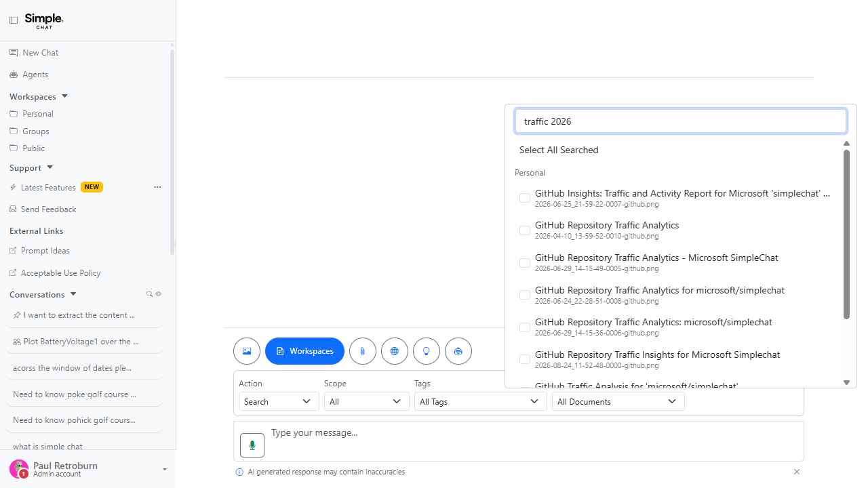Click the robot agent button in the chat toolbar

click(x=458, y=351)
